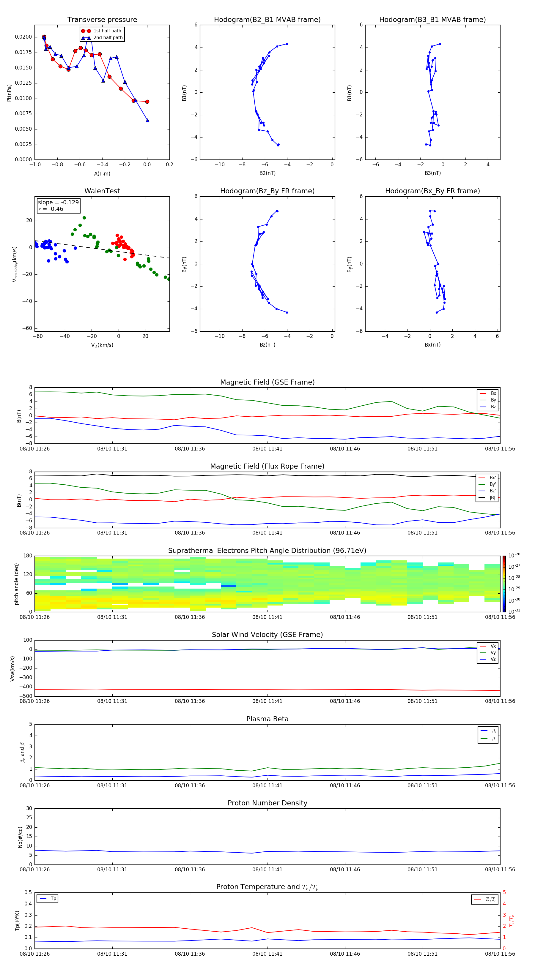The width and height of the screenshot is (535, 980).
Task: Select Vz in the velocity legend
Action: click(488, 659)
